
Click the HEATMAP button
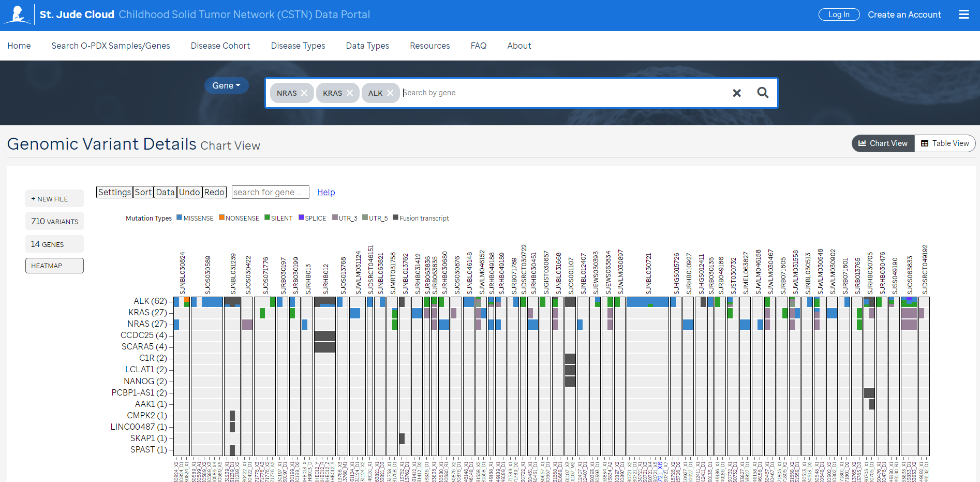54,266
